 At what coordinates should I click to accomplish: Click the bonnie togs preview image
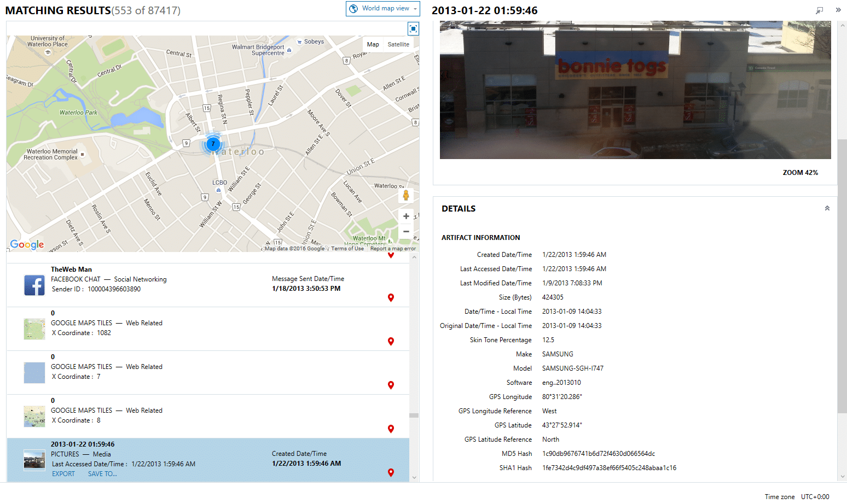(635, 90)
